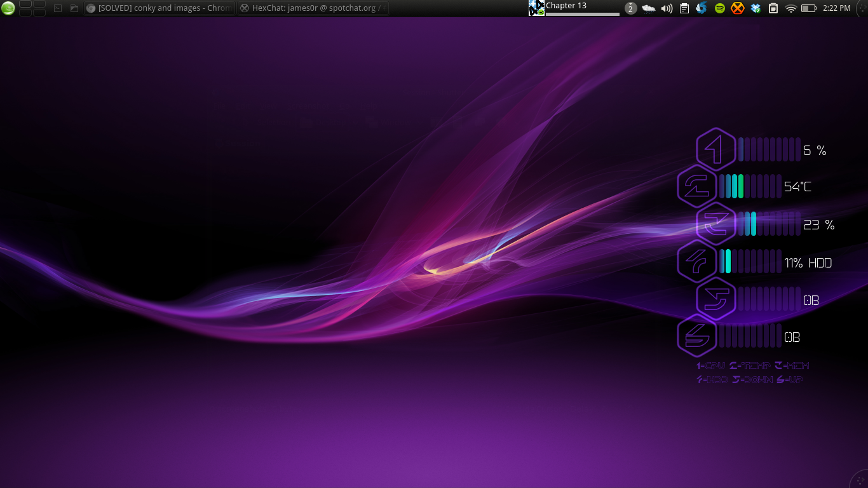The image size is (868, 488).
Task: Launch the terminal from the panel
Action: click(58, 8)
